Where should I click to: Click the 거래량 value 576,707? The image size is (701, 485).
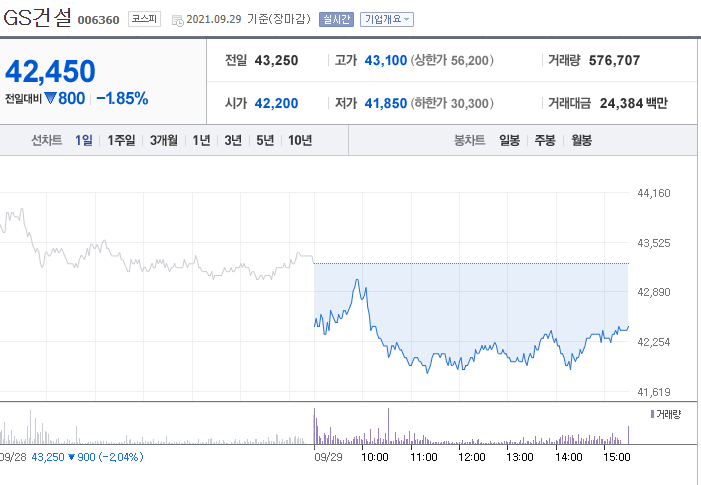pyautogui.click(x=614, y=60)
